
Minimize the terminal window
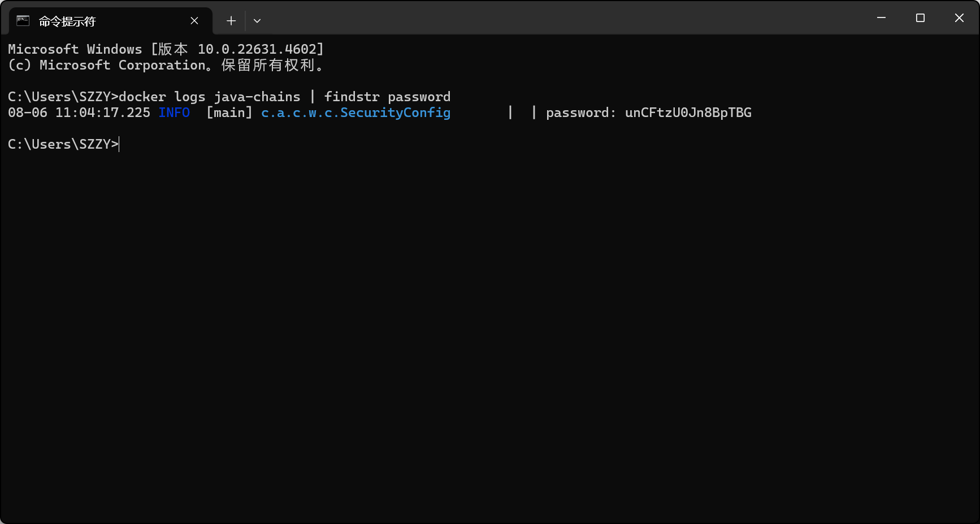(881, 18)
